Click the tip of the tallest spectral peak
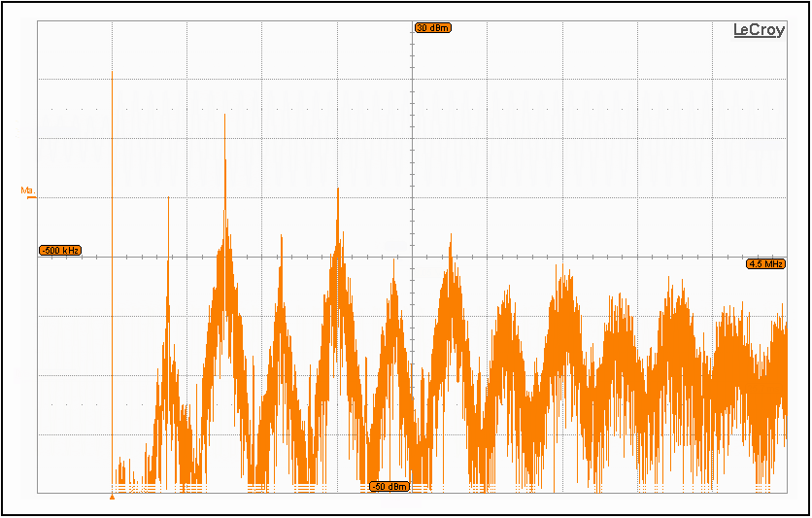The height and width of the screenshot is (518, 812). tap(225, 116)
